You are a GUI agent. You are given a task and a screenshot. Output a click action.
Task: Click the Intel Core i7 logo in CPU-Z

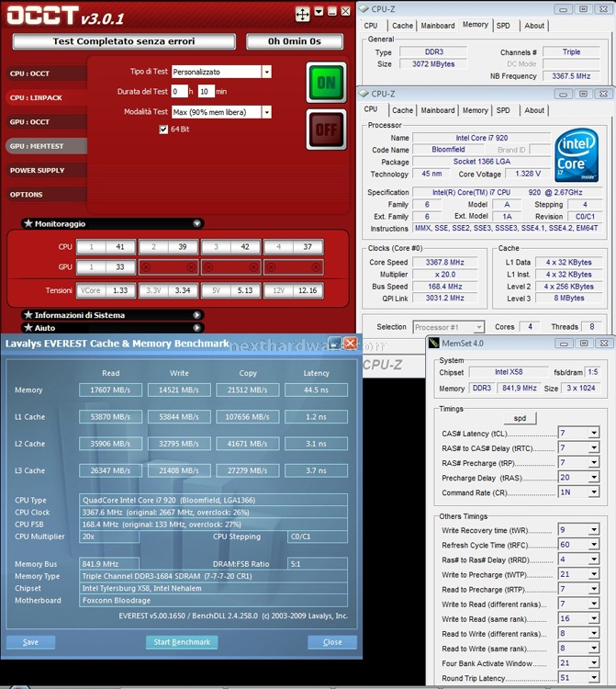pos(577,155)
